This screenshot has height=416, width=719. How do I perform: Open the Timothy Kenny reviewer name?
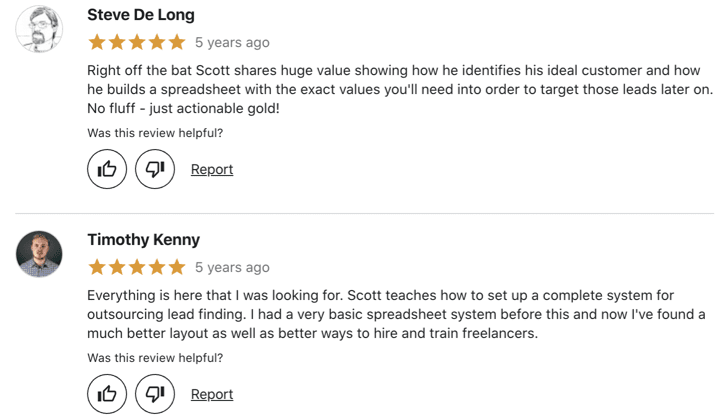tap(144, 239)
